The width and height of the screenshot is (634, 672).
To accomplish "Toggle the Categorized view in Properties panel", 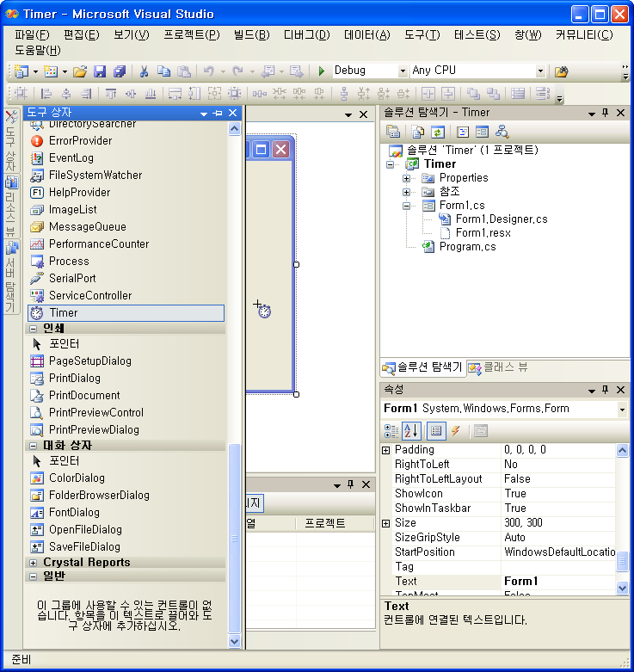I will (391, 431).
